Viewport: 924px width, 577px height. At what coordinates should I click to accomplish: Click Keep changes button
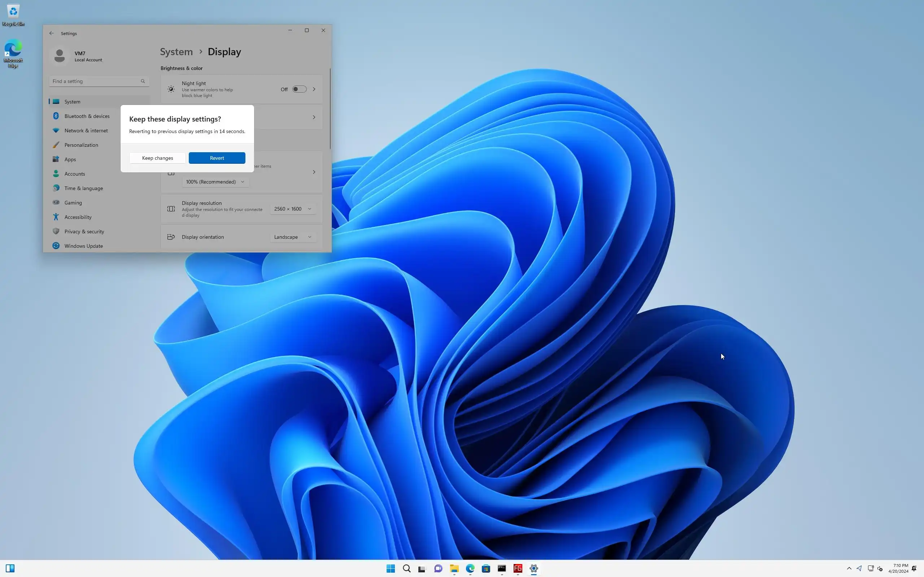157,158
